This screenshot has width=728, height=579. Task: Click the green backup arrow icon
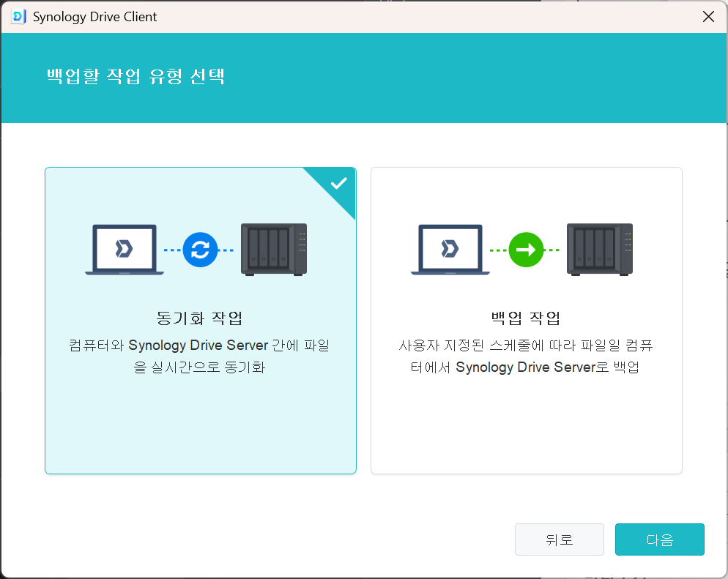[526, 250]
